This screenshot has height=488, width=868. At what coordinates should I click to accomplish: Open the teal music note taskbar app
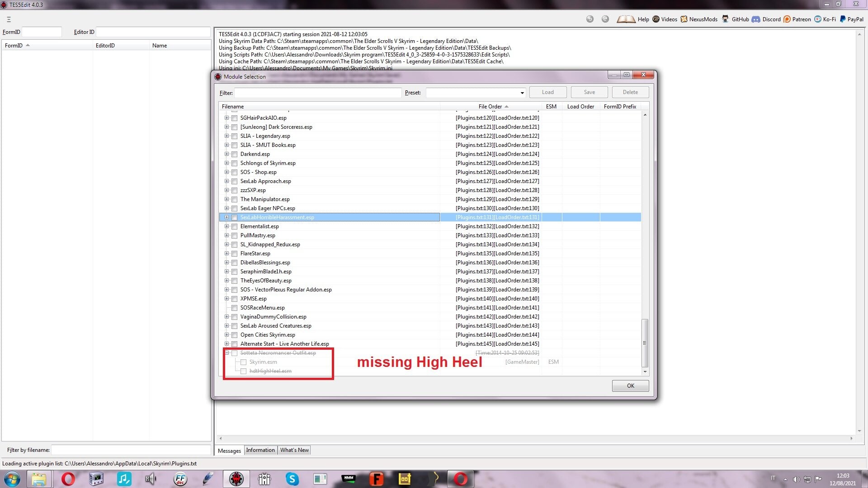click(x=124, y=479)
